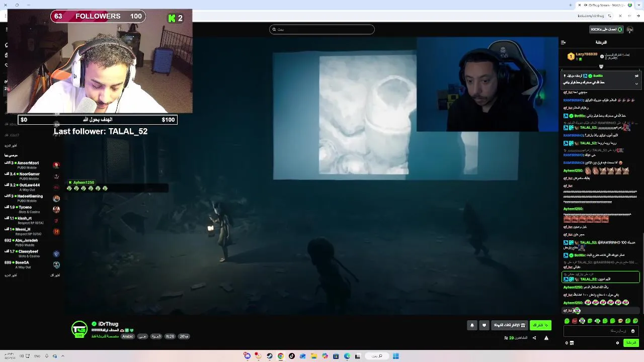This screenshot has height=362, width=644.
Task: Expand the pinned BotRix message chevron
Action: tap(636, 83)
